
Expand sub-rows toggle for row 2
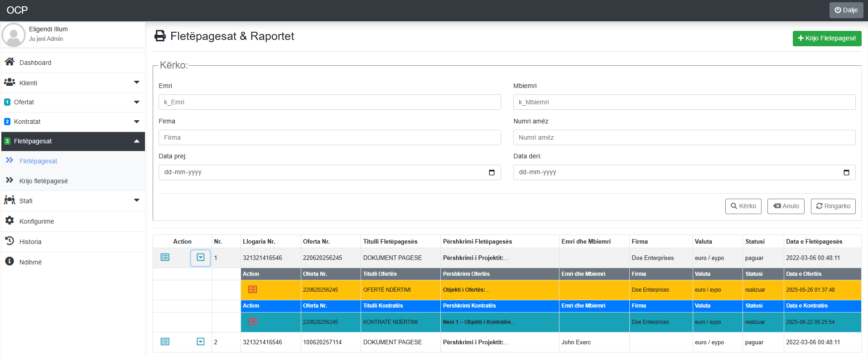(201, 342)
